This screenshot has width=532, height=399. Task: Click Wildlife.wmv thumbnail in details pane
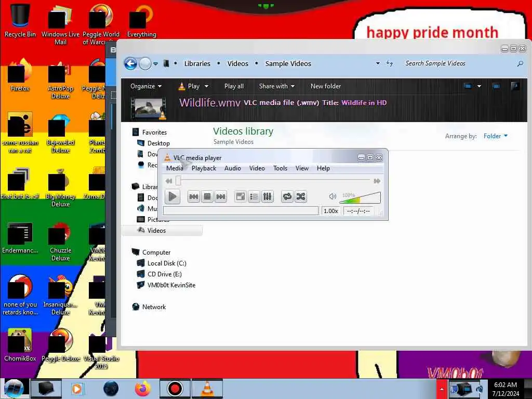(149, 109)
